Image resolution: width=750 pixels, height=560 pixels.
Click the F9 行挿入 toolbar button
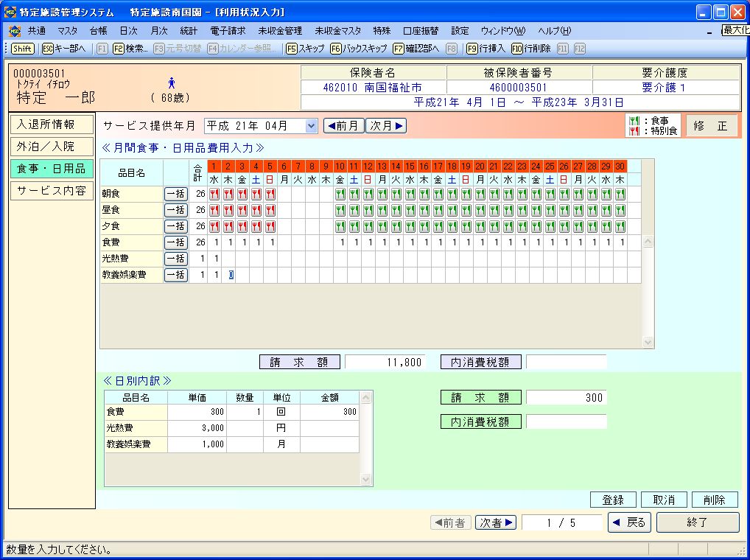point(486,48)
